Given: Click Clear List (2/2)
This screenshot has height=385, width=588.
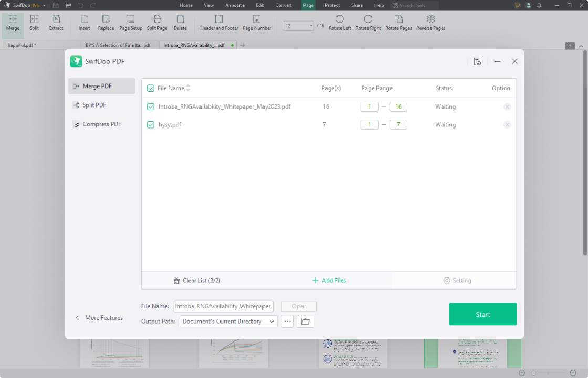Looking at the screenshot, I should (197, 281).
